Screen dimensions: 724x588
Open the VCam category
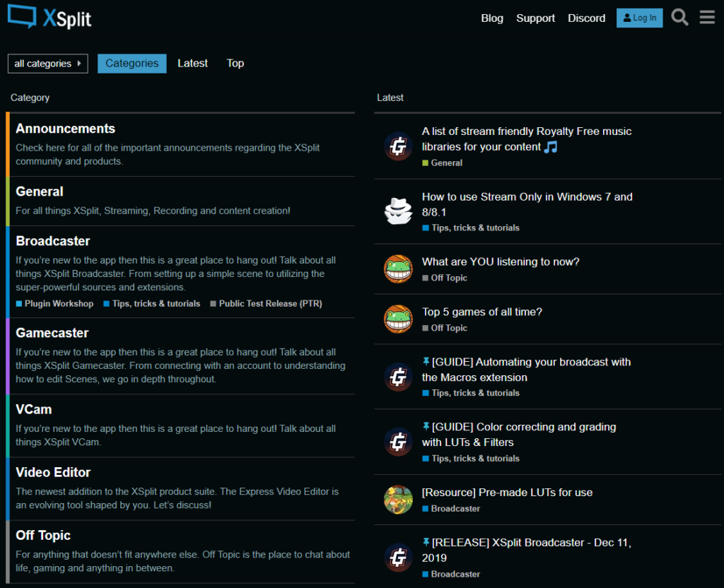pos(34,409)
